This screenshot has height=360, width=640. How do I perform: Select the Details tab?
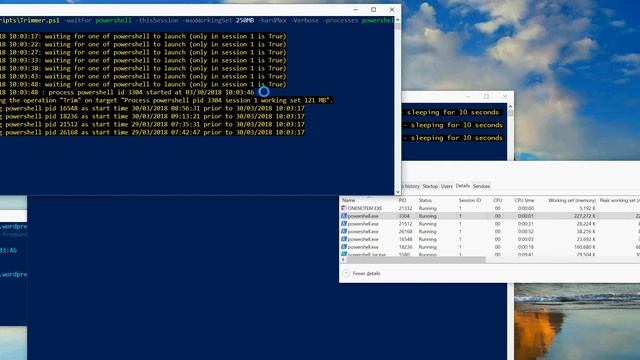[x=462, y=186]
